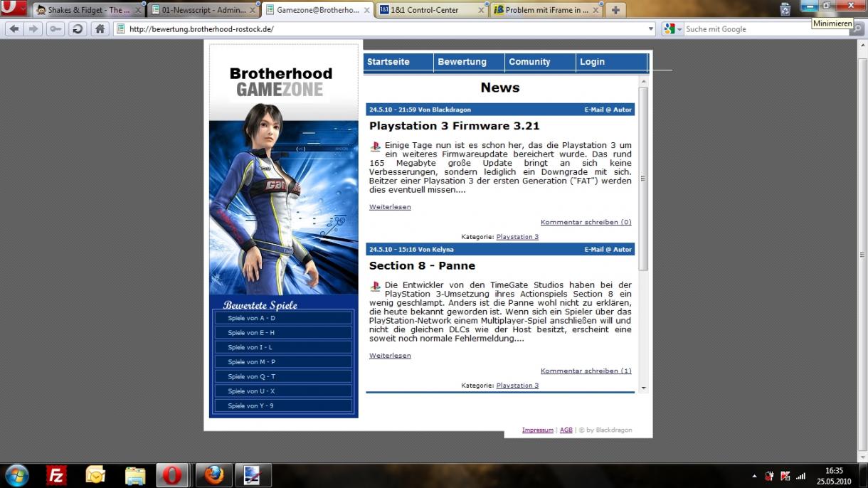
Task: Open the closed tabs trash icon
Action: pos(785,9)
